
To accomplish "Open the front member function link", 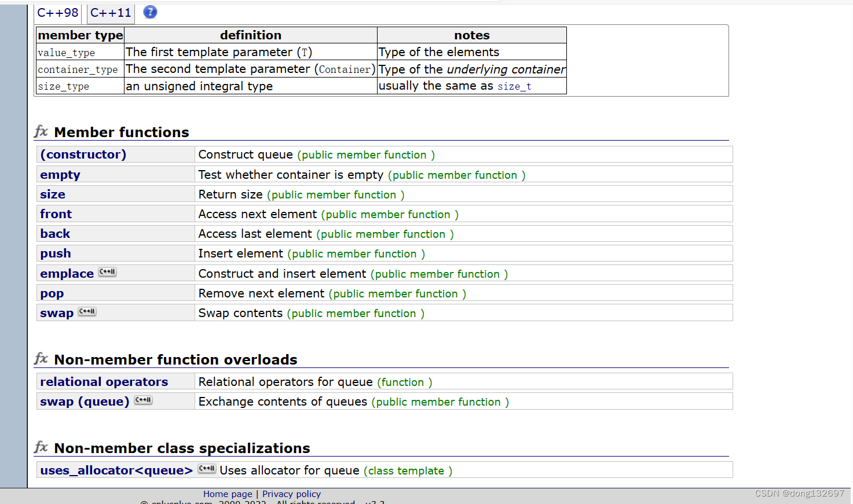I will click(x=56, y=214).
